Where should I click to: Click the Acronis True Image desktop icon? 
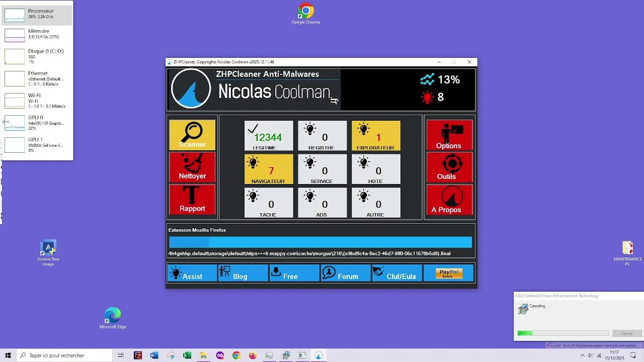click(48, 253)
